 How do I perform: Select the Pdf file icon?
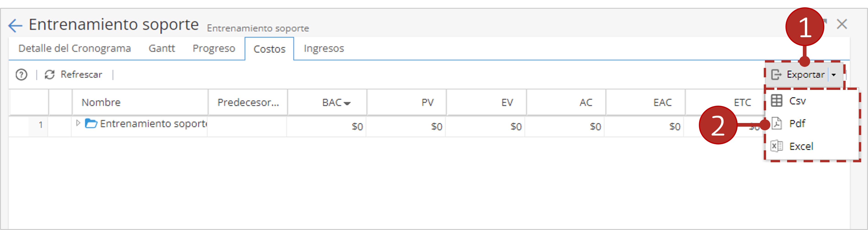(777, 123)
